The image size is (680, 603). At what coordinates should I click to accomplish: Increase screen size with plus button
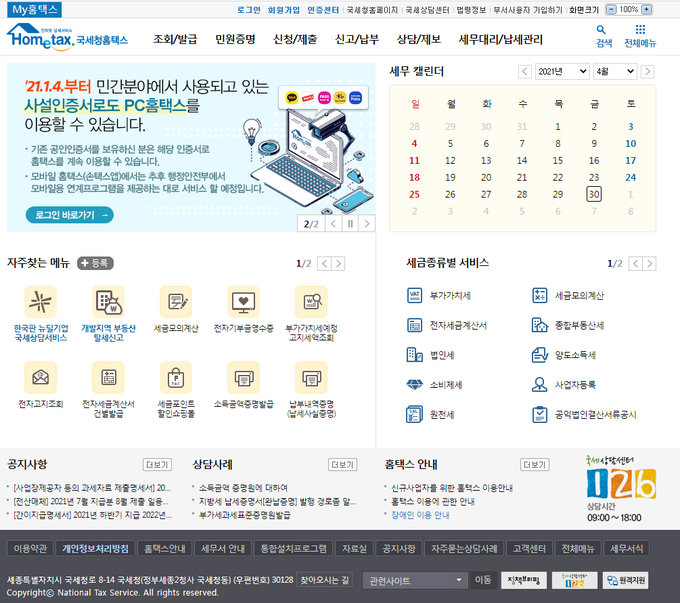click(647, 9)
